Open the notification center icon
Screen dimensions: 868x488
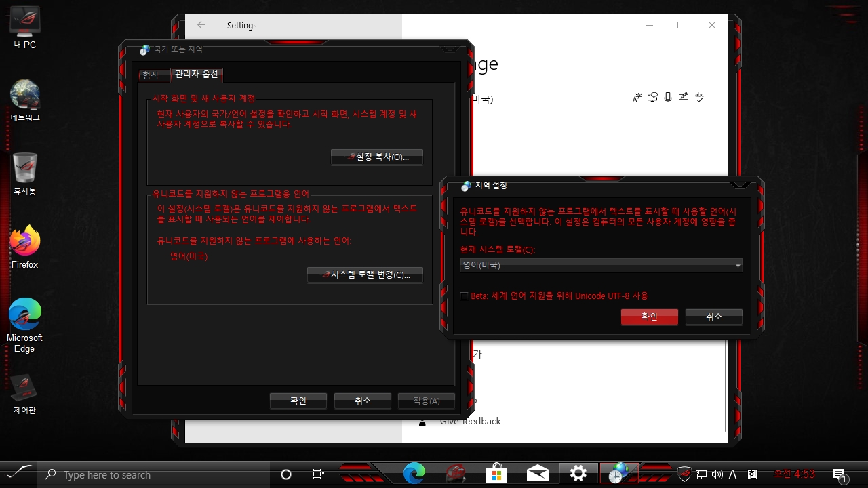pyautogui.click(x=840, y=475)
